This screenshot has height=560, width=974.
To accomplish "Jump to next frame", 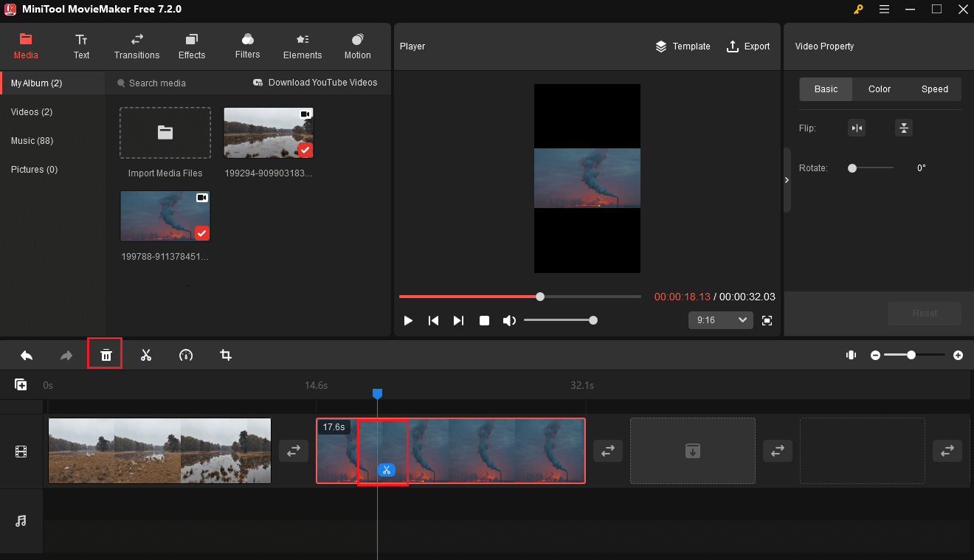I will click(458, 320).
